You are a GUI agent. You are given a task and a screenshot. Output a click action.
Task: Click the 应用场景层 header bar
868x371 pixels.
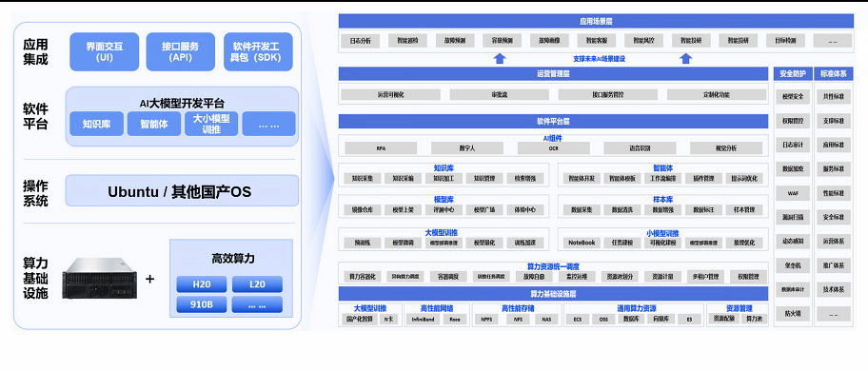596,21
